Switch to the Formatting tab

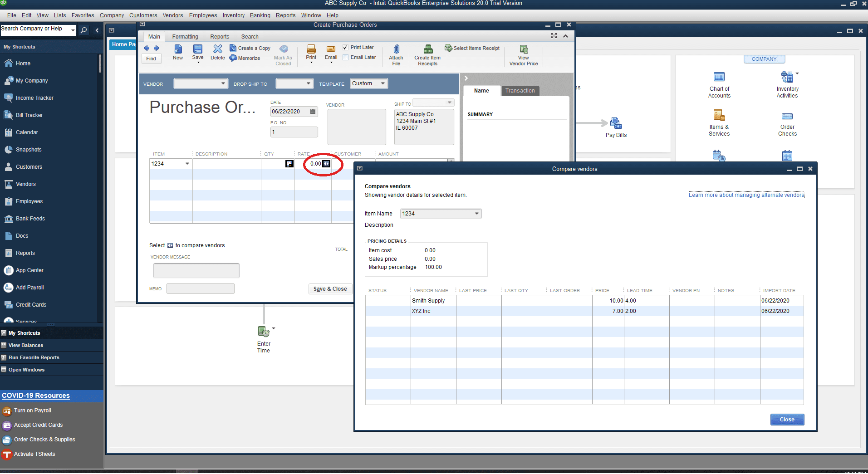click(185, 36)
